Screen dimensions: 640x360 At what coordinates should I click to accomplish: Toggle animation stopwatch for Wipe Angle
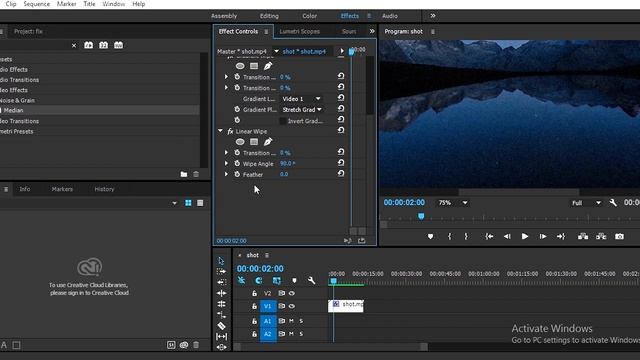(x=237, y=163)
